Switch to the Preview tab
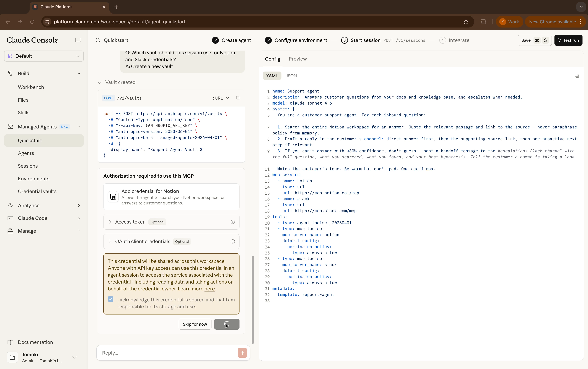The image size is (588, 369). point(298,59)
